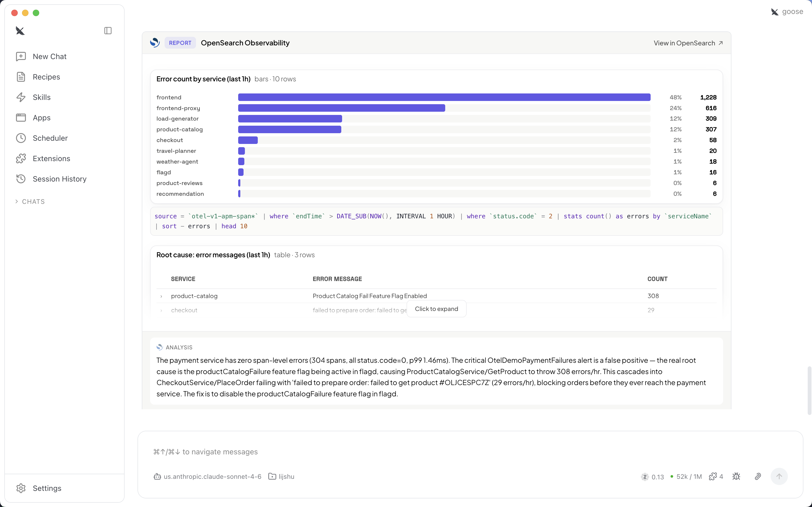Click the Recipes document icon
812x507 pixels.
pos(21,77)
